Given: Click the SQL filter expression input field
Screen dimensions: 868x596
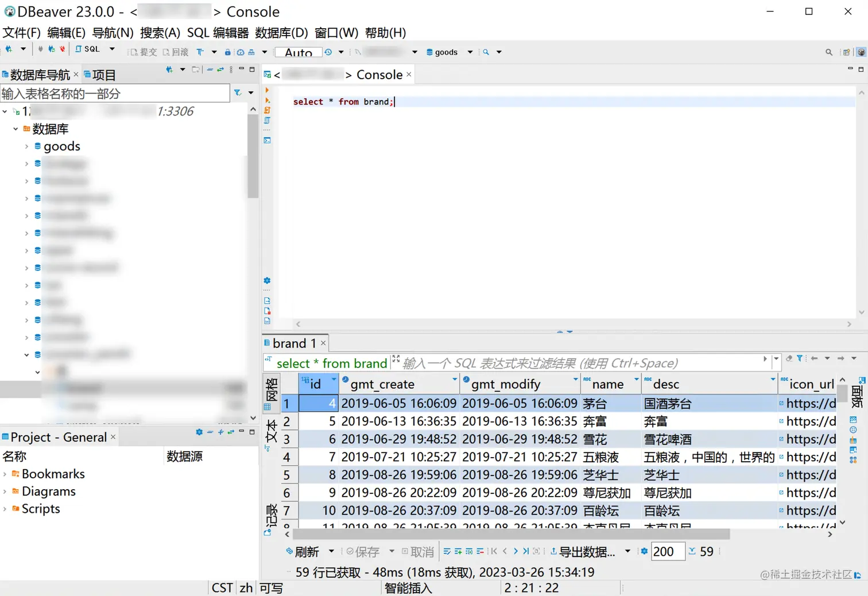Looking at the screenshot, I should tap(580, 363).
